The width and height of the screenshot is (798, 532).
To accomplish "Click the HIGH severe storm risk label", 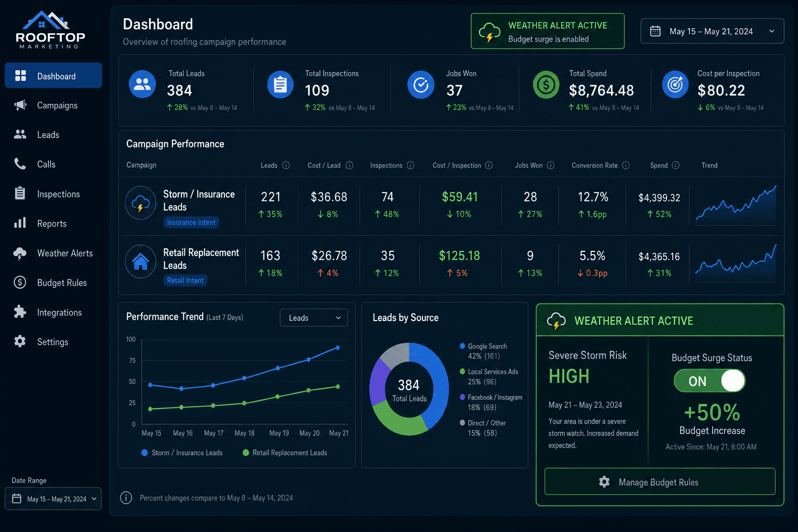I will tap(569, 376).
